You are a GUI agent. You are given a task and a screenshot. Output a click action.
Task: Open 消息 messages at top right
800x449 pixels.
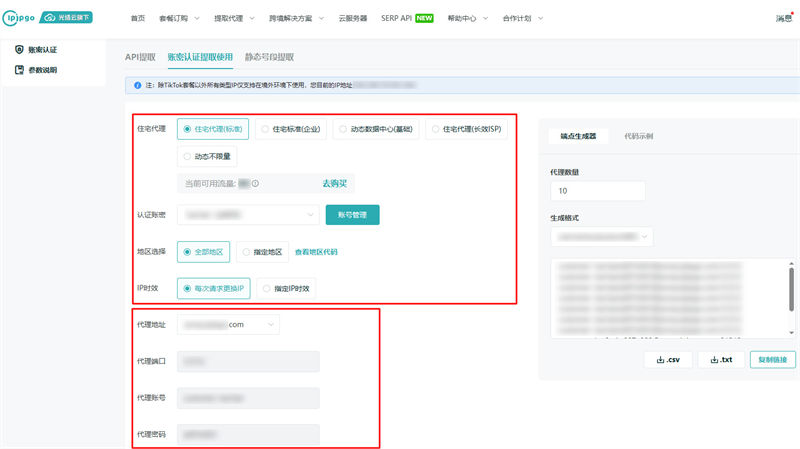tap(784, 18)
